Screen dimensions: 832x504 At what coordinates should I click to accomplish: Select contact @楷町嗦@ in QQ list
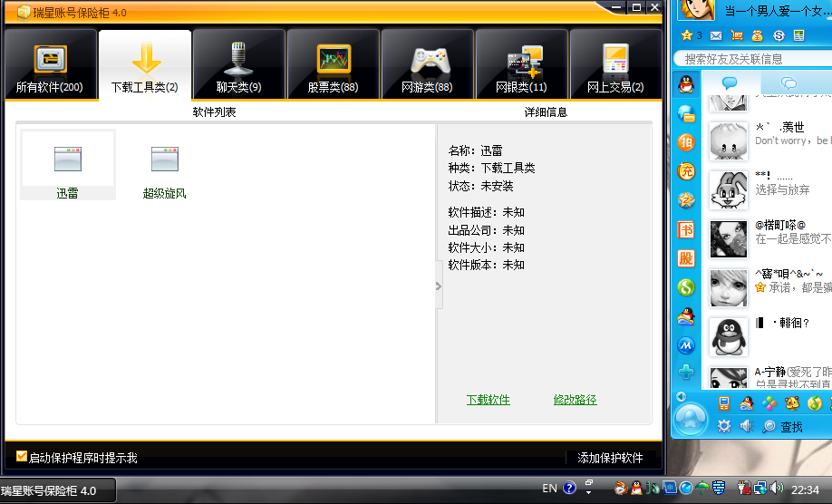tap(767, 239)
